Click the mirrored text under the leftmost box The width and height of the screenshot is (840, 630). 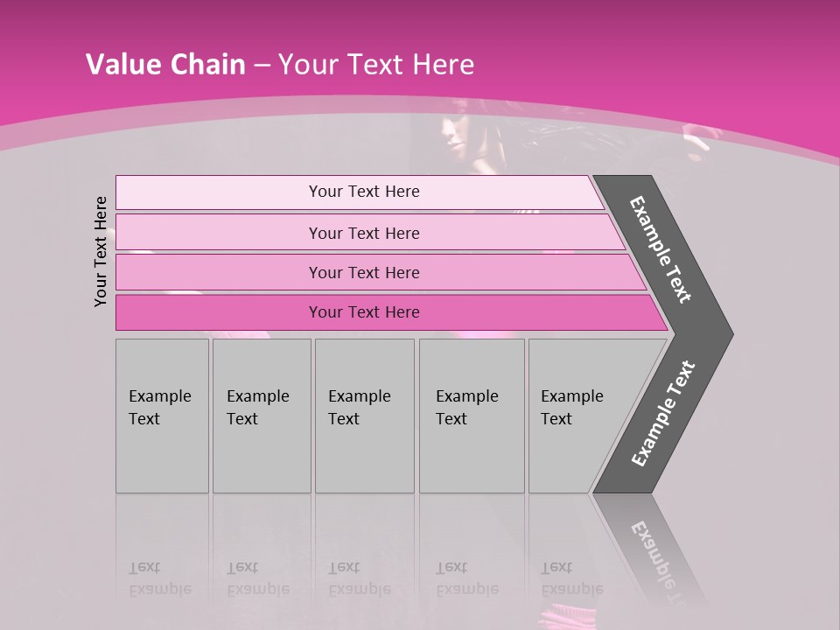pos(160,578)
